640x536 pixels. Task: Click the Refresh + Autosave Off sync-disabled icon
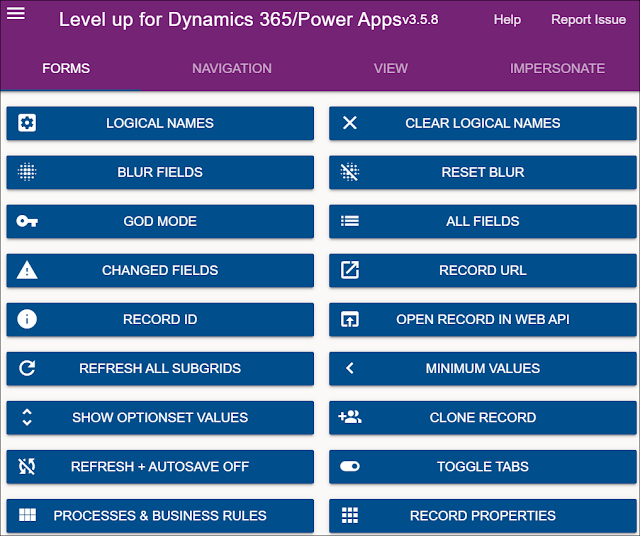pos(27,466)
